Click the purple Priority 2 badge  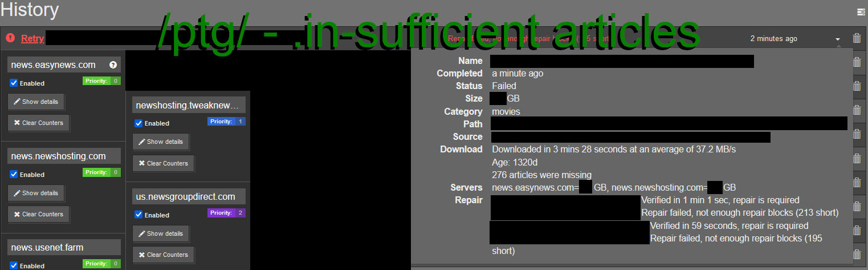point(226,213)
